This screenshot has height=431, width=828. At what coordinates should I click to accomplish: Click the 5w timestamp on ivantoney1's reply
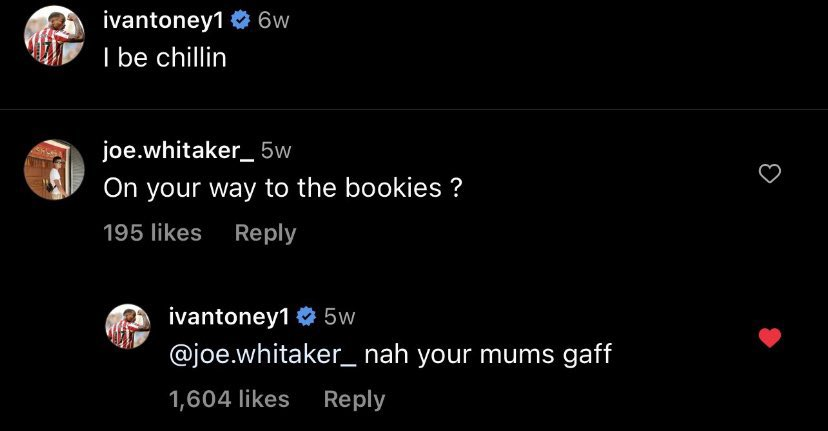click(340, 317)
